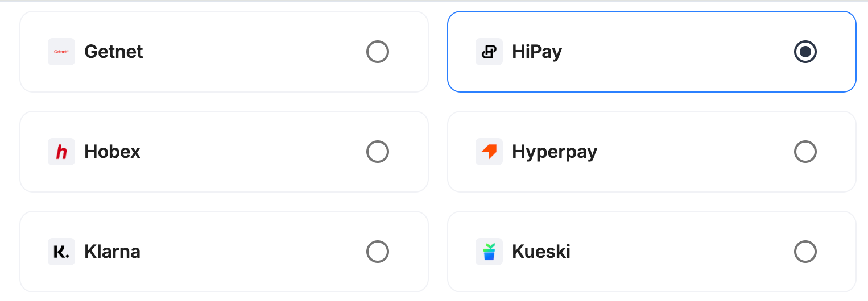This screenshot has height=301, width=868.
Task: Select the Kueski radio button
Action: tap(805, 252)
